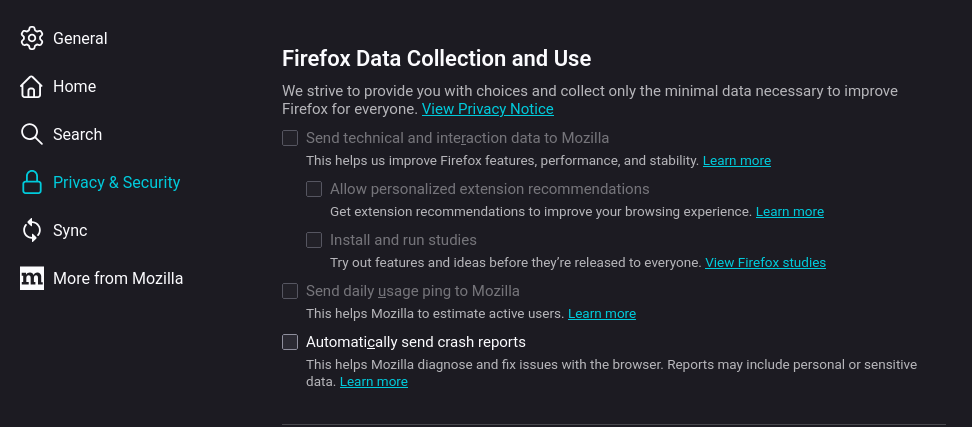Learn more about crash reports

point(373,382)
